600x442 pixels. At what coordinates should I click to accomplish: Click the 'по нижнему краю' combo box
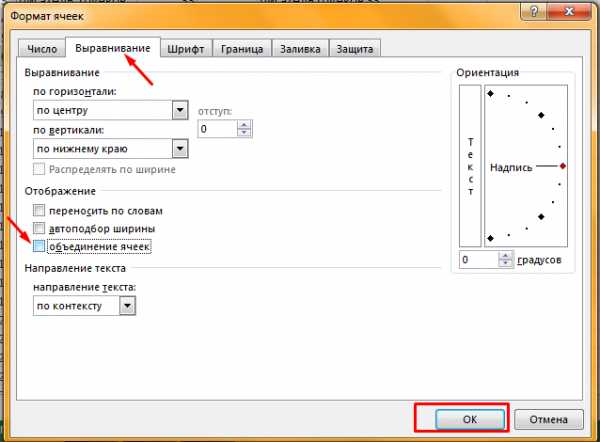(111, 149)
